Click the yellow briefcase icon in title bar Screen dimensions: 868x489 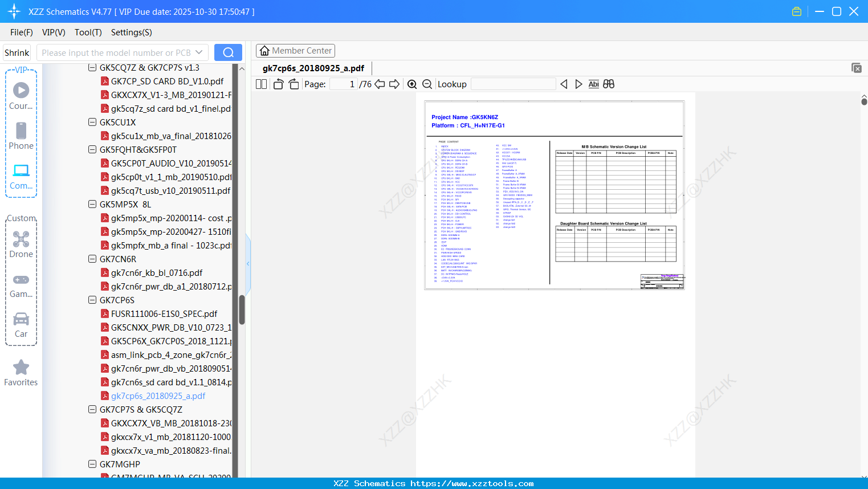[x=797, y=11]
